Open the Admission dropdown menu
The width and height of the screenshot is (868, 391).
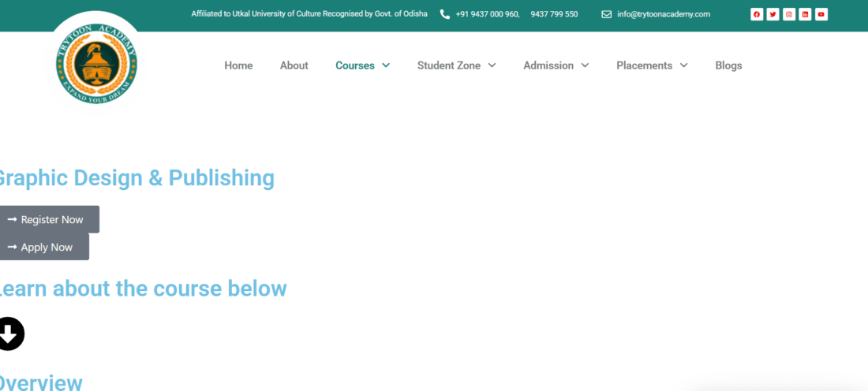(556, 65)
